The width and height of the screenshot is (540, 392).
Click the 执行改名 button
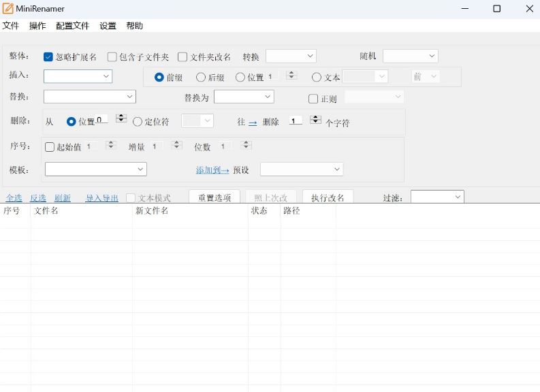pyautogui.click(x=328, y=197)
